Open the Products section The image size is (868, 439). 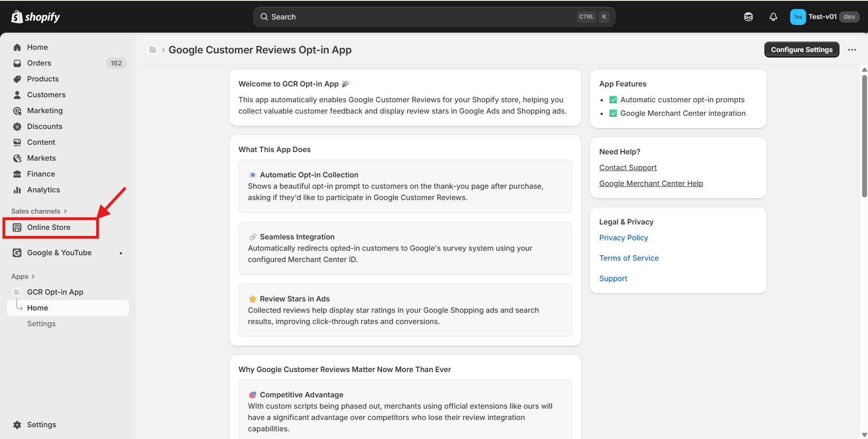[43, 79]
